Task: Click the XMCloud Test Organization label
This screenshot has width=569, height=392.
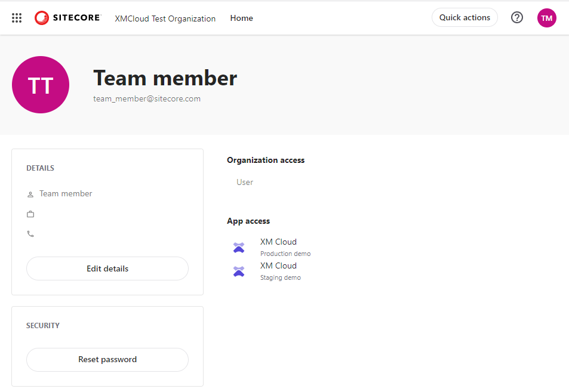Action: coord(165,18)
